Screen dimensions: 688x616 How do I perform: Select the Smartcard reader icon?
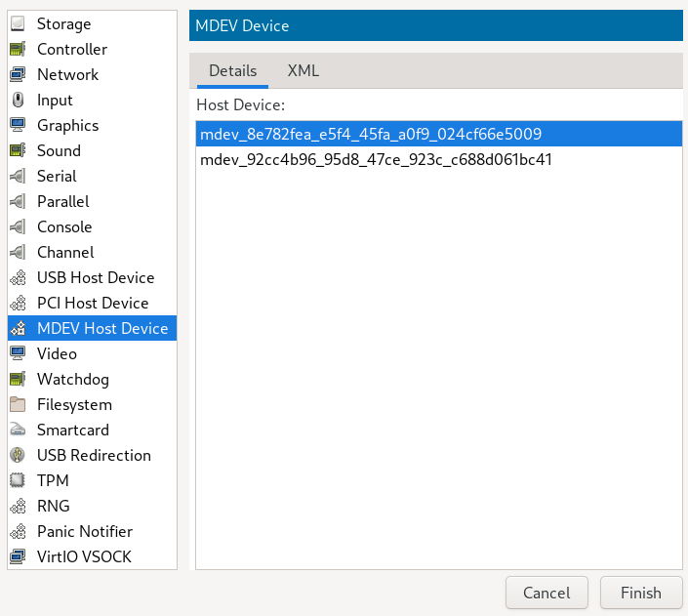coord(18,430)
